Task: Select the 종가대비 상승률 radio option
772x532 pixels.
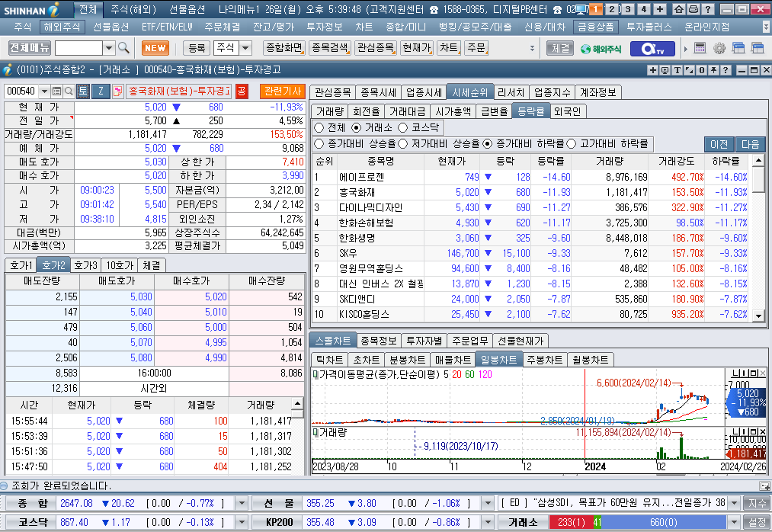Action: [x=319, y=144]
